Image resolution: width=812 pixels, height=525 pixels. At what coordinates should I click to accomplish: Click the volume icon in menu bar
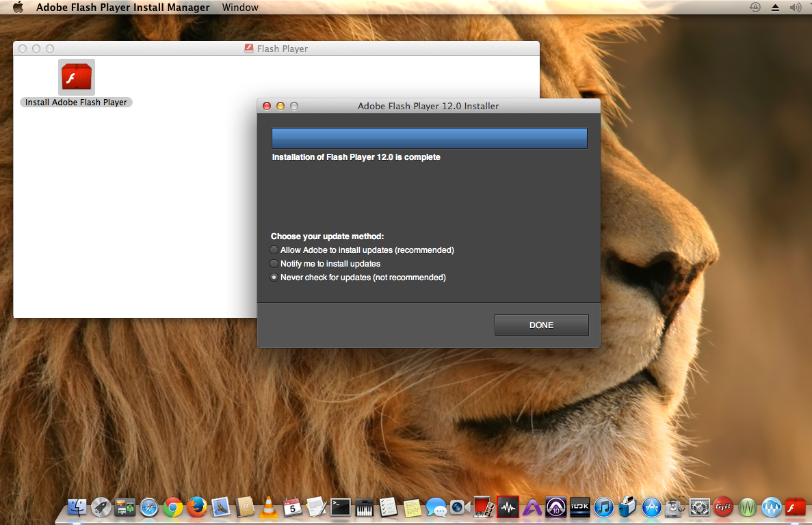point(795,8)
